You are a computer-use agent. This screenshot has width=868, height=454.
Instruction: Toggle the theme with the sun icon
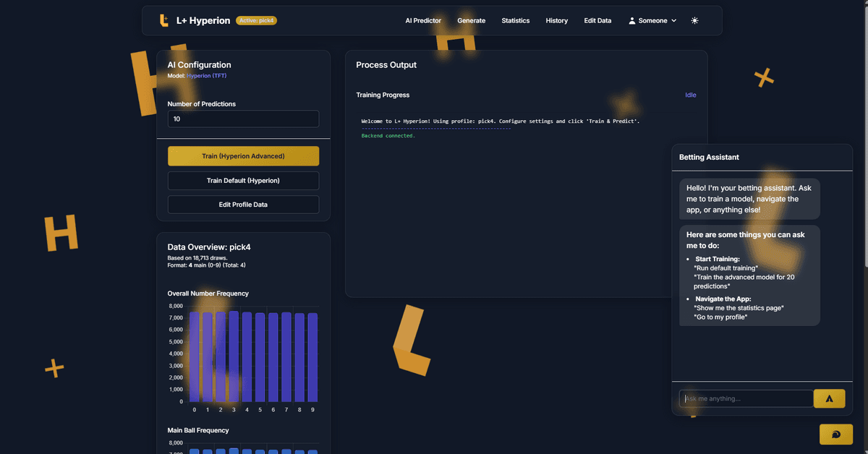pos(694,21)
